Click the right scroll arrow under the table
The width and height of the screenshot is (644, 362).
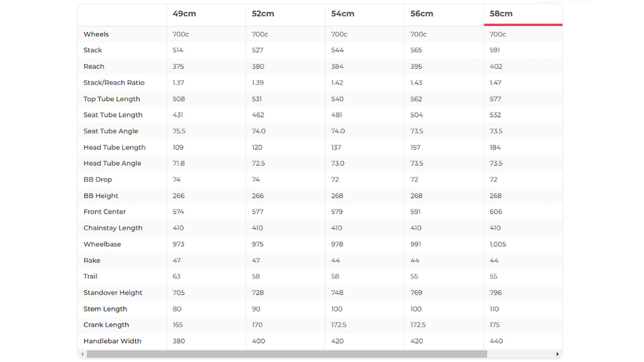click(x=558, y=354)
